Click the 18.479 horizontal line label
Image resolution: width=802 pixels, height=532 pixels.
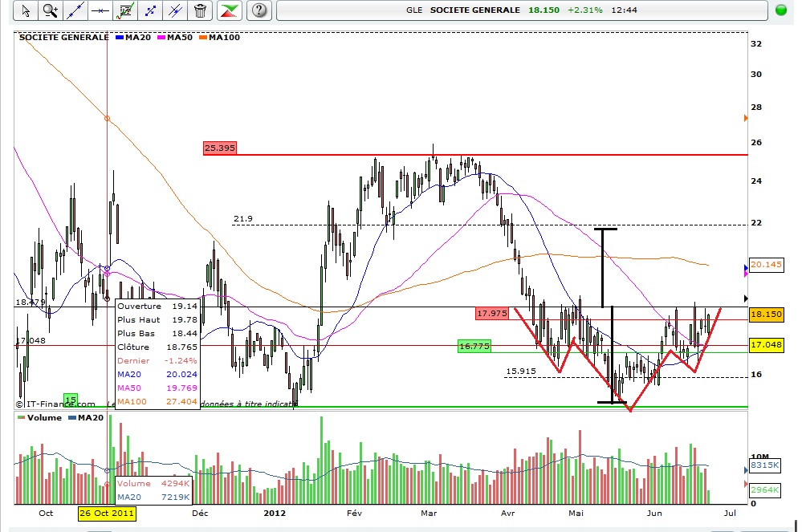pos(31,302)
